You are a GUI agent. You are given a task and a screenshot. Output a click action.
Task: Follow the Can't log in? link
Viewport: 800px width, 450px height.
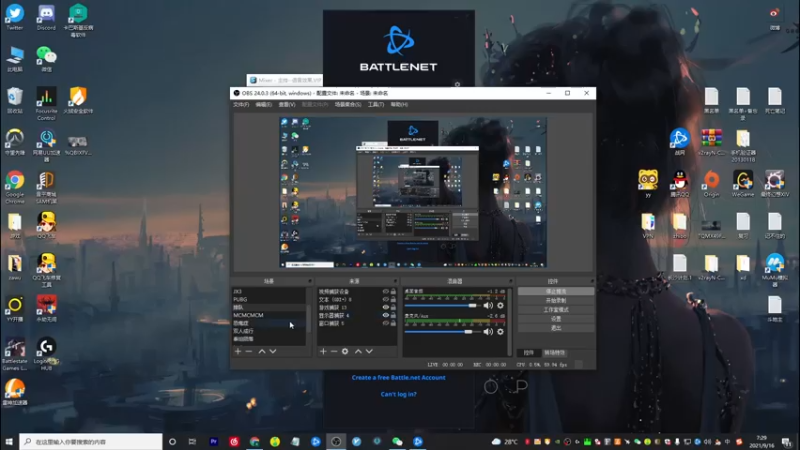(398, 394)
